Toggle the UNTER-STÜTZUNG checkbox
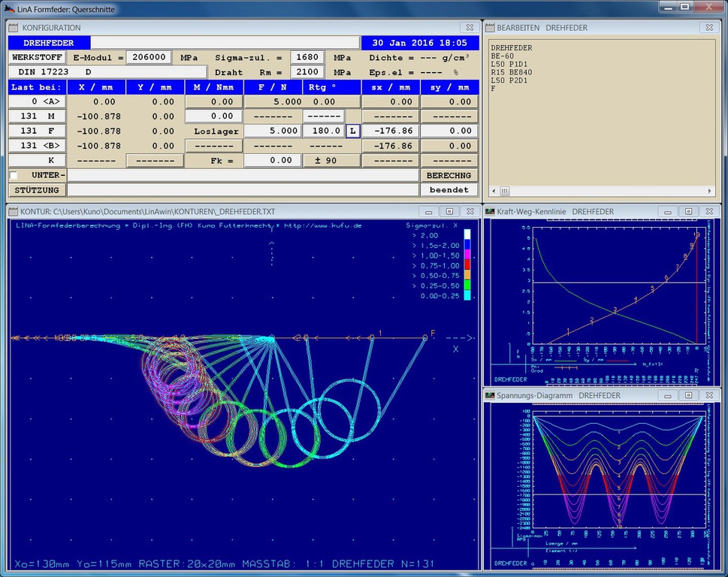 (14, 175)
